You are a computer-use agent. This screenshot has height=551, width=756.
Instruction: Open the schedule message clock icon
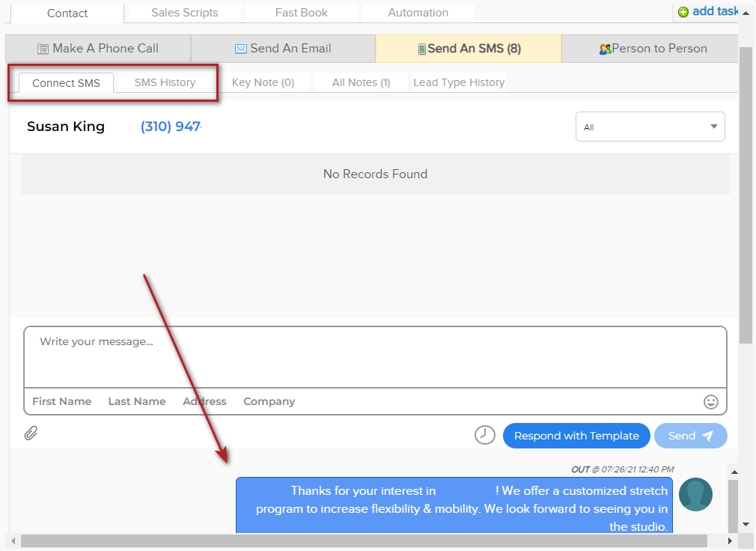coord(484,434)
